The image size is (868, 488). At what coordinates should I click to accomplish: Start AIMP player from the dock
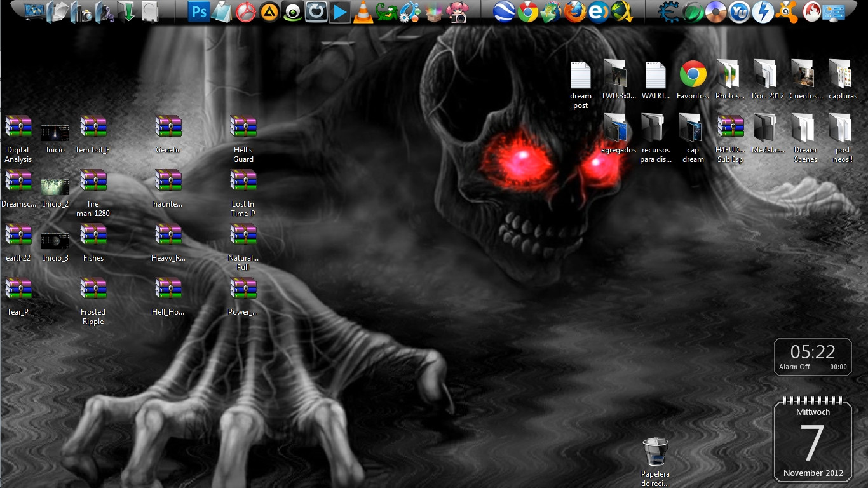point(269,12)
